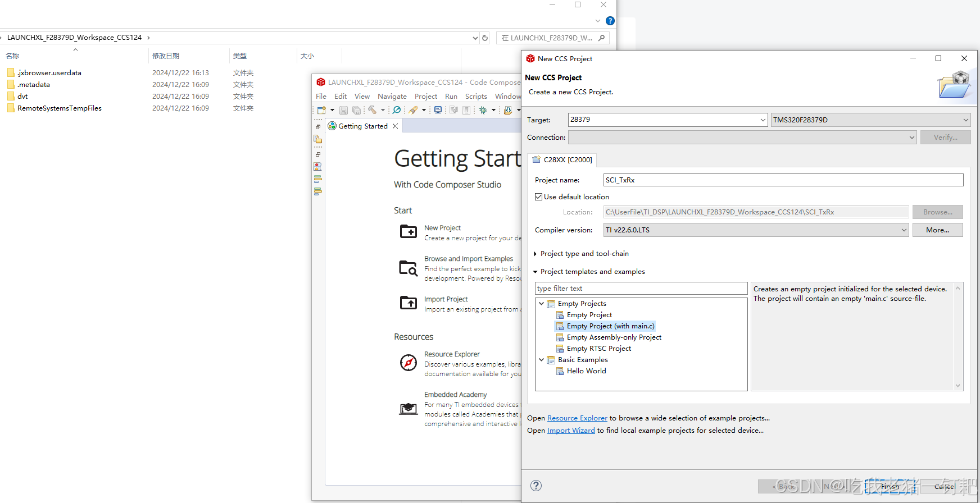Click the Finish button
Image resolution: width=980 pixels, height=503 pixels.
click(x=890, y=486)
